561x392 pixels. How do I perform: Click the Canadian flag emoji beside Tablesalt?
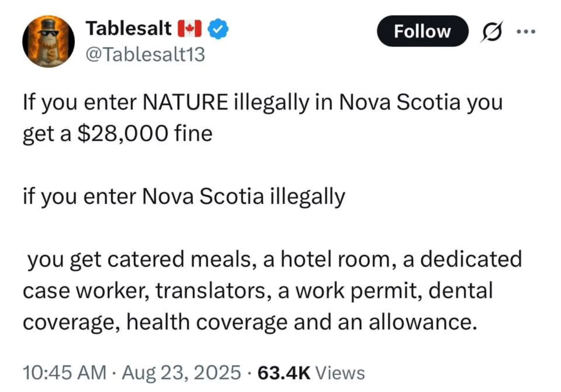(189, 29)
